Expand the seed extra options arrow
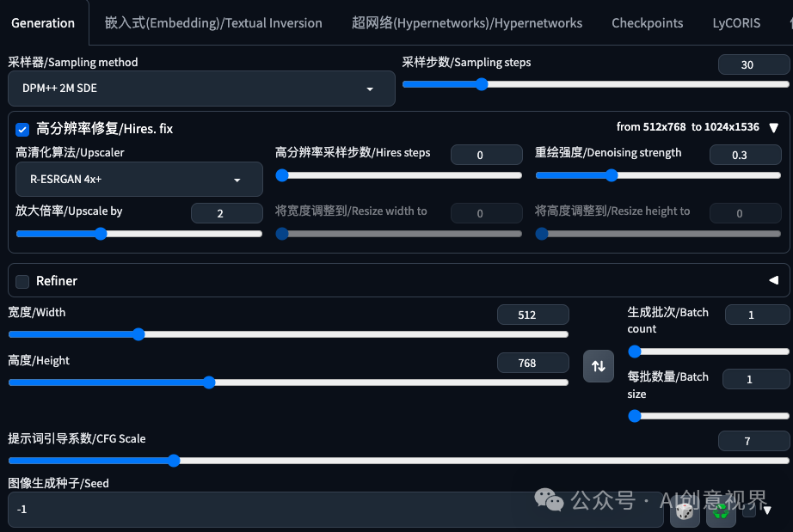The width and height of the screenshot is (793, 532). [x=767, y=510]
